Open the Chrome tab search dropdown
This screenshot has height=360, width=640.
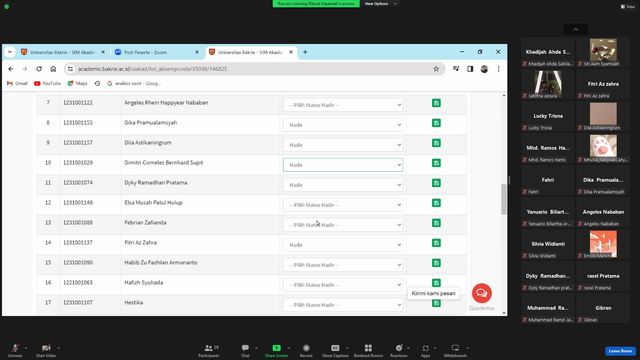pyautogui.click(x=10, y=52)
